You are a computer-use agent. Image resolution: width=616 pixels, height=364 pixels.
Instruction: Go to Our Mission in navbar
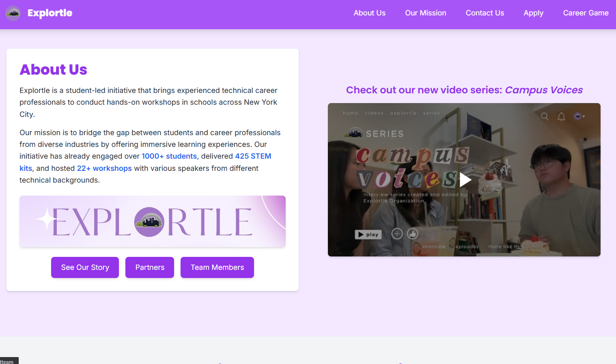pyautogui.click(x=425, y=13)
